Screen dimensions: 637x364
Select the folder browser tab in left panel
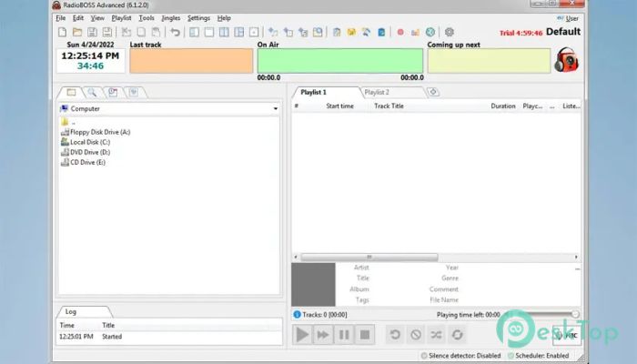tap(72, 93)
